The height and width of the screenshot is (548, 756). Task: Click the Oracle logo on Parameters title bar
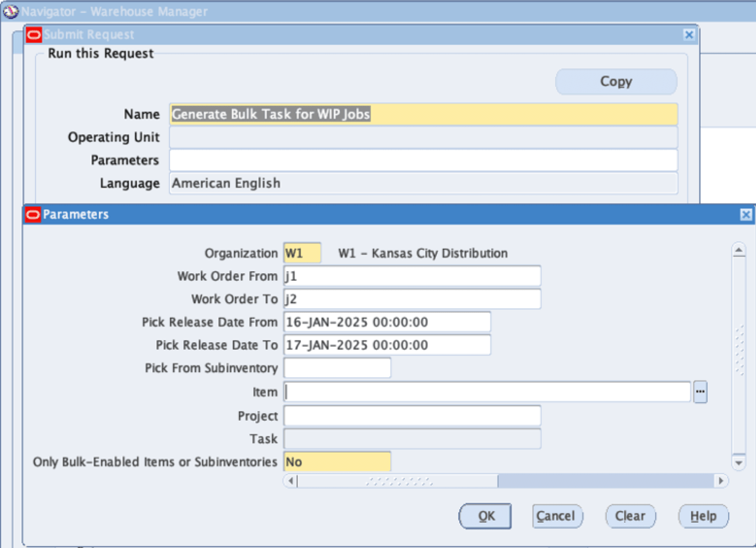(x=32, y=215)
